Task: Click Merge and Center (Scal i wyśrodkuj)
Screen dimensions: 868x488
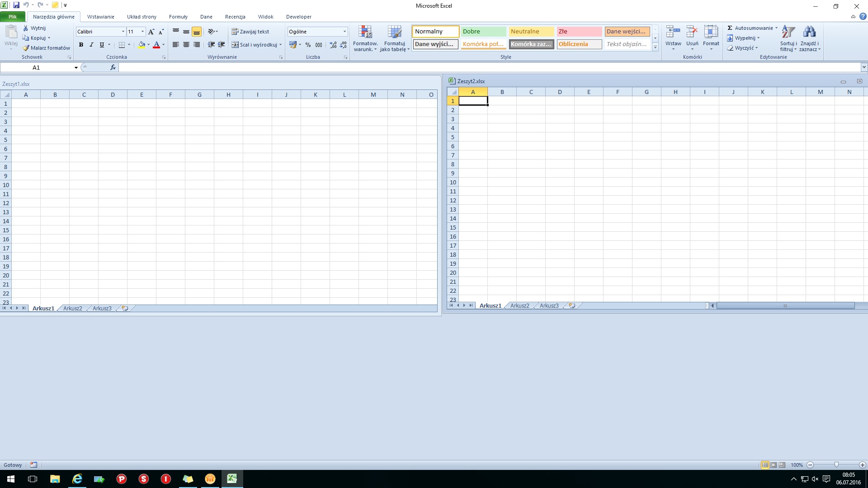Action: coord(254,45)
